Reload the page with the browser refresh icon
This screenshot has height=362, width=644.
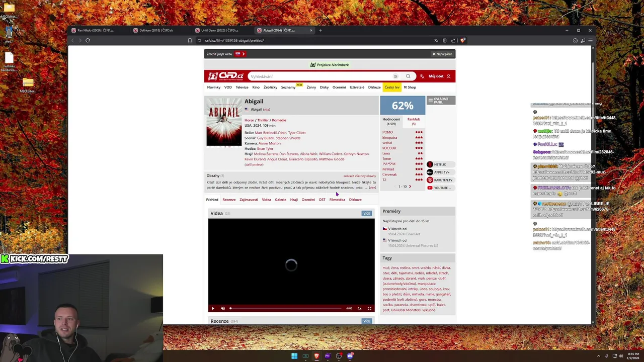pyautogui.click(x=88, y=40)
